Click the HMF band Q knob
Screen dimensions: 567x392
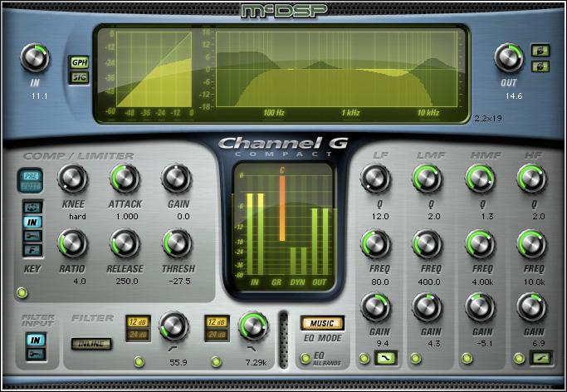[x=480, y=179]
